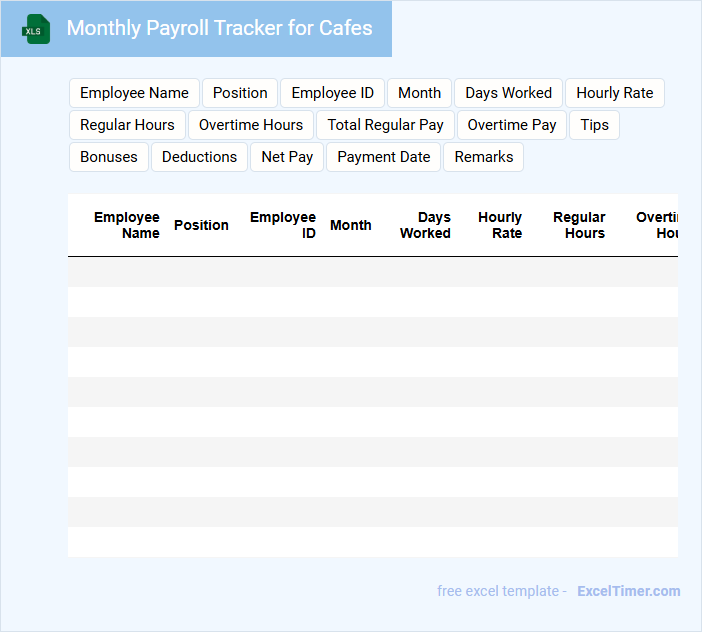Click the 'free excel template -' text
The height and width of the screenshot is (632, 702).
point(502,591)
